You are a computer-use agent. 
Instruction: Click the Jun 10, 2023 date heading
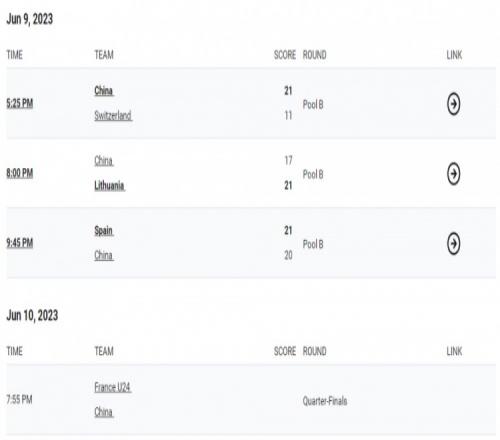pyautogui.click(x=32, y=315)
